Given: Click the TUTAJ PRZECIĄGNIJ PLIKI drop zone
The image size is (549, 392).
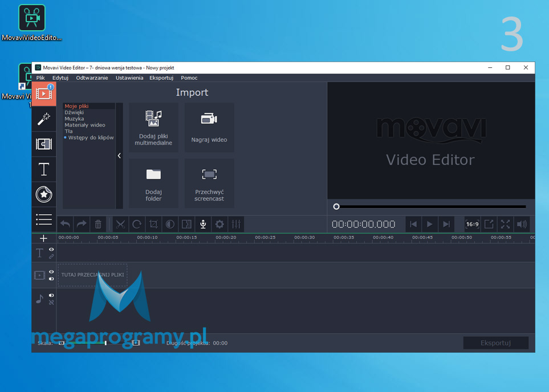Looking at the screenshot, I should click(x=92, y=275).
